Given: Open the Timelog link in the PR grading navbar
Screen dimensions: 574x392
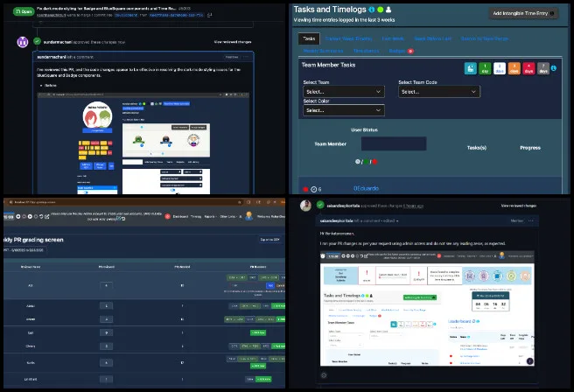Looking at the screenshot, I should click(196, 216).
